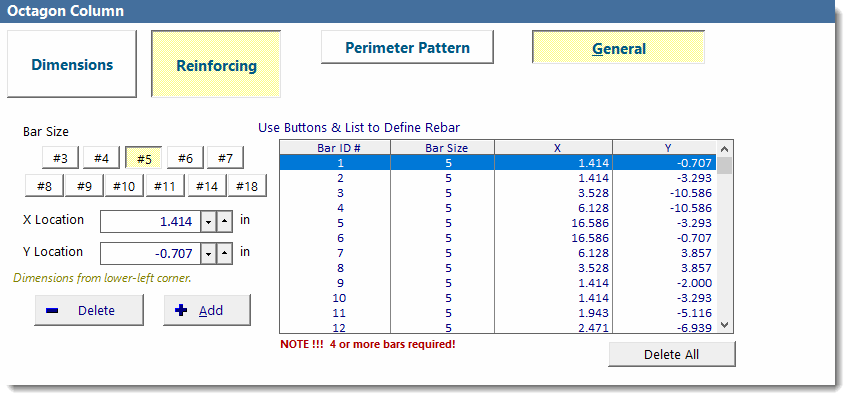Screen dimensions: 850x400
Task: Pick the #11 bar size
Action: (x=165, y=186)
